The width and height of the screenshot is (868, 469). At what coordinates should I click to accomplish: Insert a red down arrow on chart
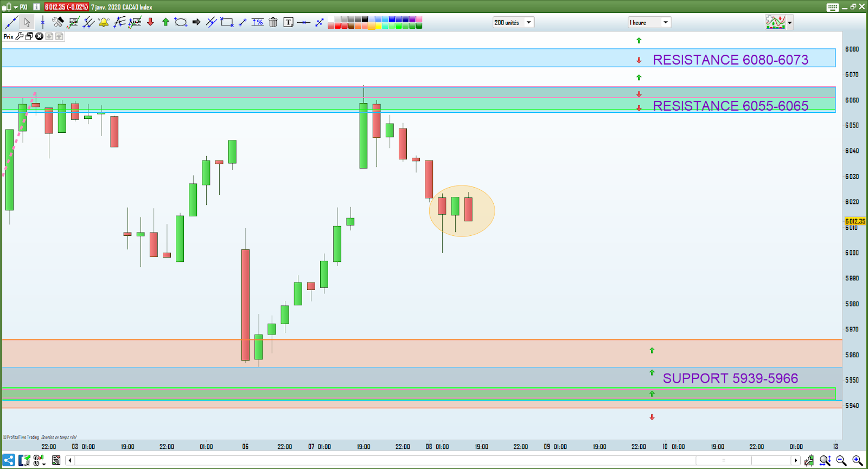click(x=150, y=22)
